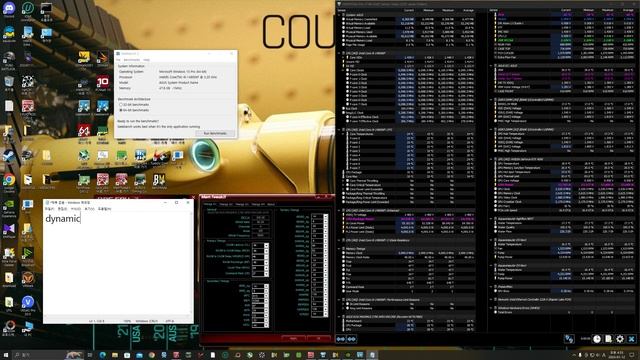Open Microsoft Edge from the taskbar
The width and height of the screenshot is (640, 360).
102,355
